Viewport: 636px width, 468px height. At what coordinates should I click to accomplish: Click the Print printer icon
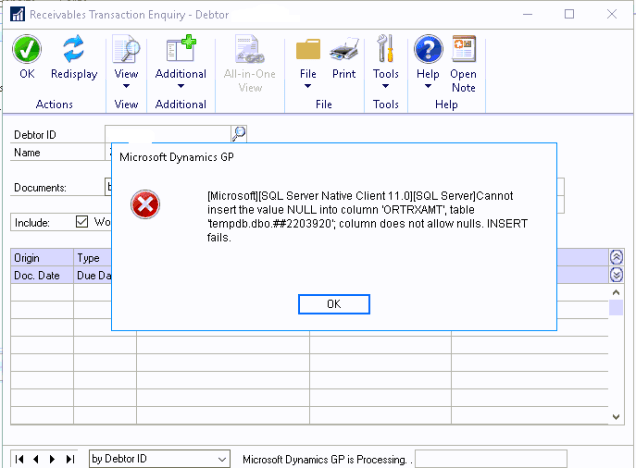344,49
